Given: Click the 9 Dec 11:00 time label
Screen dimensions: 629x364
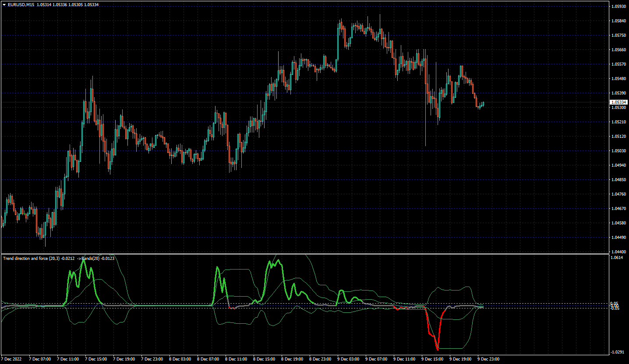Looking at the screenshot, I should point(404,359).
